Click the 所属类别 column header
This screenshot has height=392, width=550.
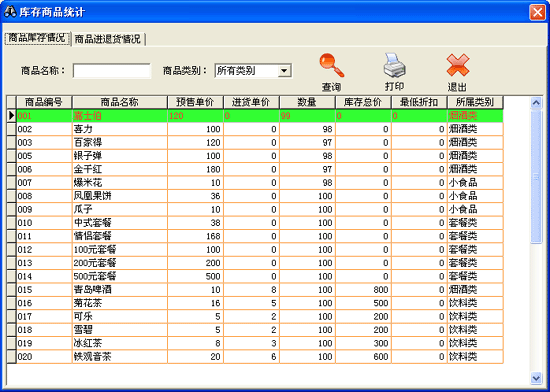(475, 102)
